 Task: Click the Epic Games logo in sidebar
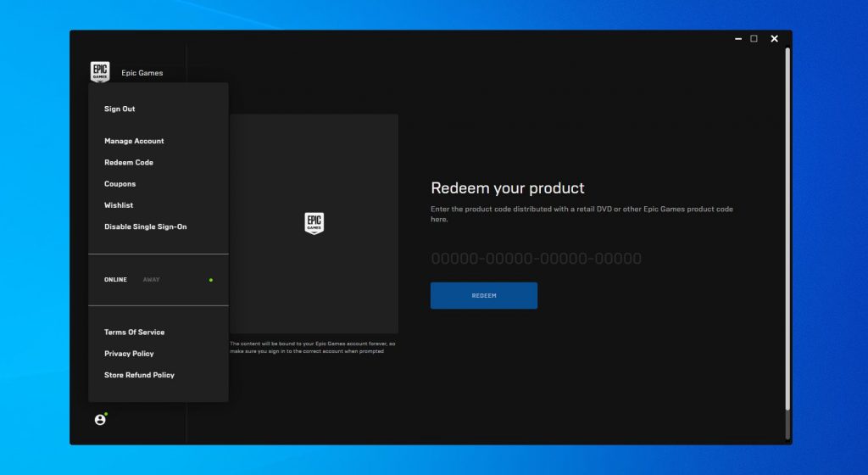tap(100, 72)
